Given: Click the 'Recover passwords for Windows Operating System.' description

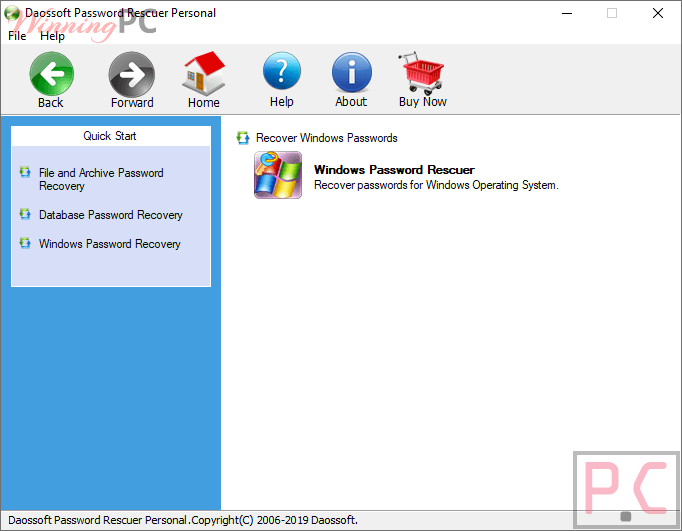Looking at the screenshot, I should tap(436, 185).
